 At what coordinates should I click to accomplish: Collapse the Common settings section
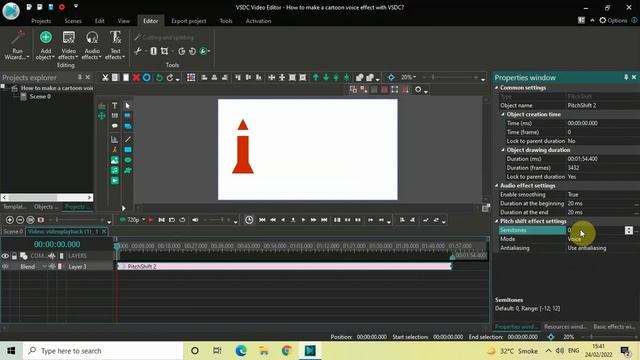(497, 88)
